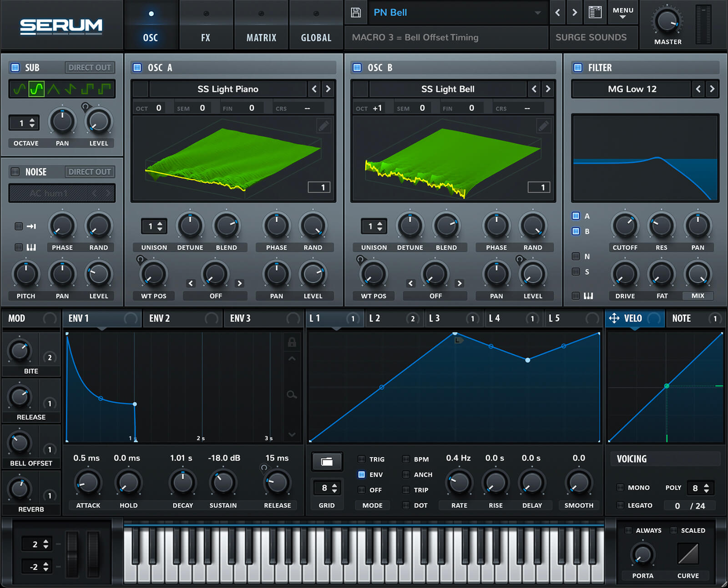
Task: Toggle filter keytrack keyboard icon
Action: click(588, 296)
